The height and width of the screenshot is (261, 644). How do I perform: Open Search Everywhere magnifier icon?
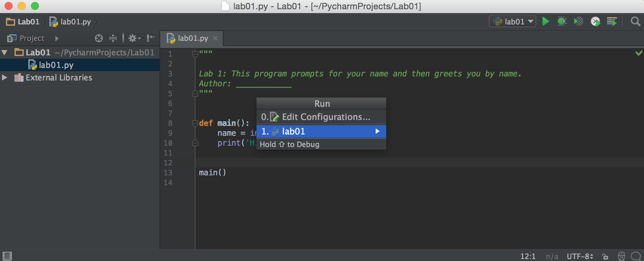click(635, 21)
